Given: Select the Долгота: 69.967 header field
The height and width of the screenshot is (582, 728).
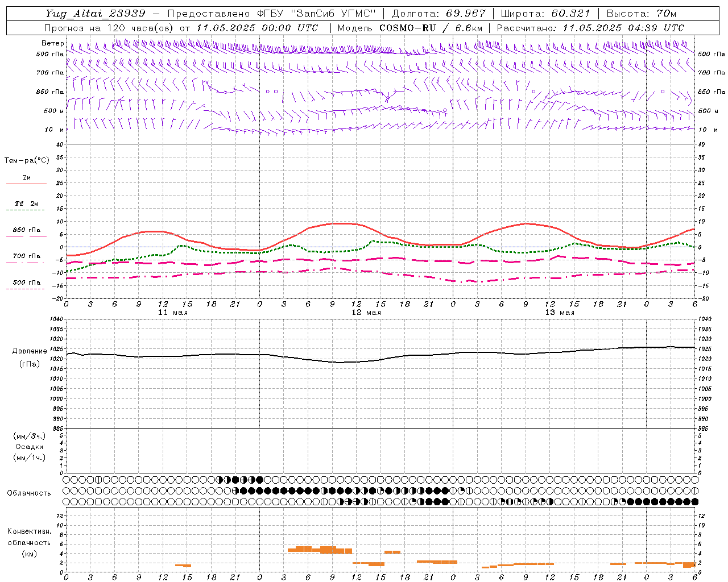Looking at the screenshot, I should [439, 14].
